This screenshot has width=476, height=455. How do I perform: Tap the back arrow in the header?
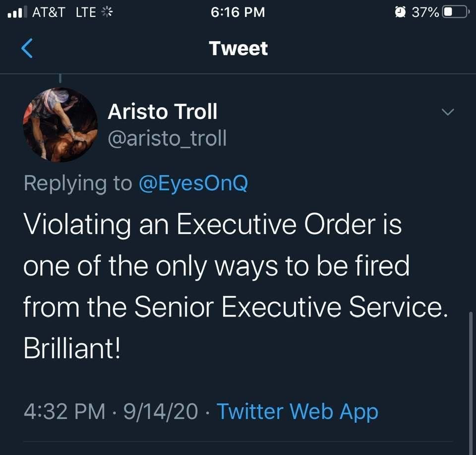click(x=28, y=49)
